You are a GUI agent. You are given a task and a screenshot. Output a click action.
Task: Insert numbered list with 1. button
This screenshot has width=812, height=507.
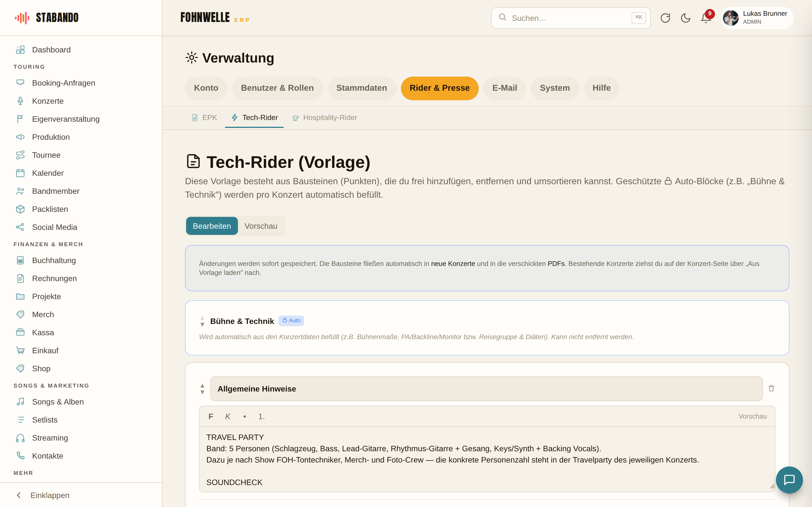261,417
